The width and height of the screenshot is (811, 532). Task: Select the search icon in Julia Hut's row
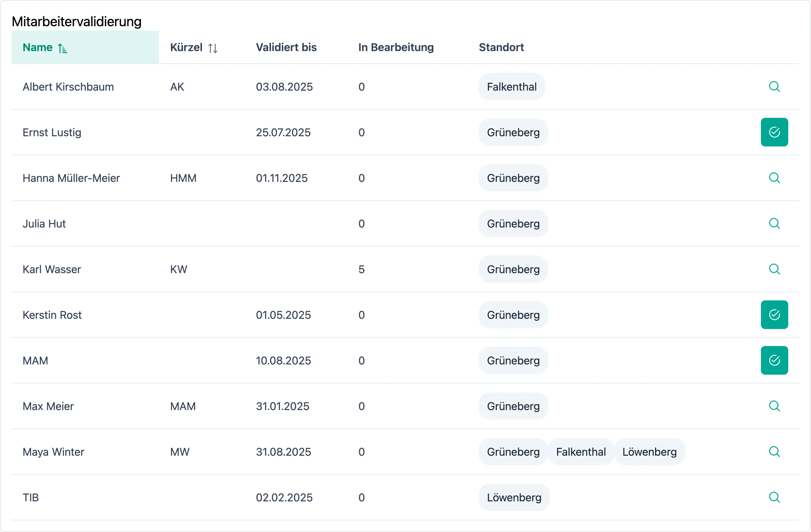pos(774,223)
